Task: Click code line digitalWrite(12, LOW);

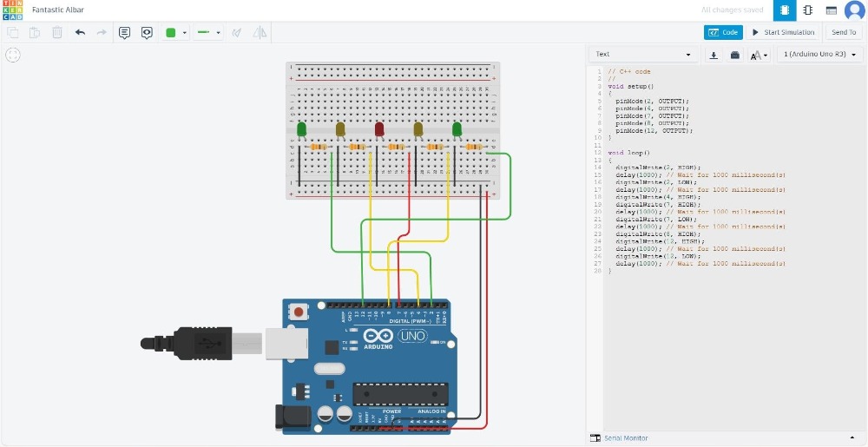Action: [658, 256]
